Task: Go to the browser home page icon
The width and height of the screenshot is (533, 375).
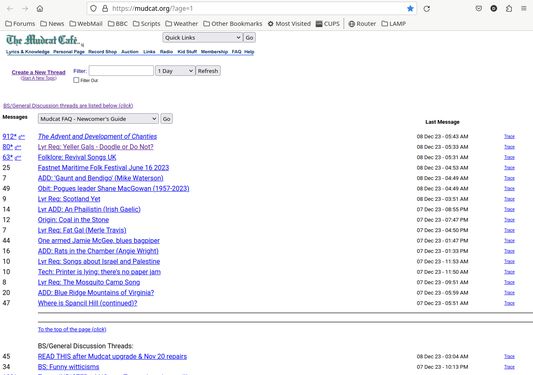Action: click(40, 8)
